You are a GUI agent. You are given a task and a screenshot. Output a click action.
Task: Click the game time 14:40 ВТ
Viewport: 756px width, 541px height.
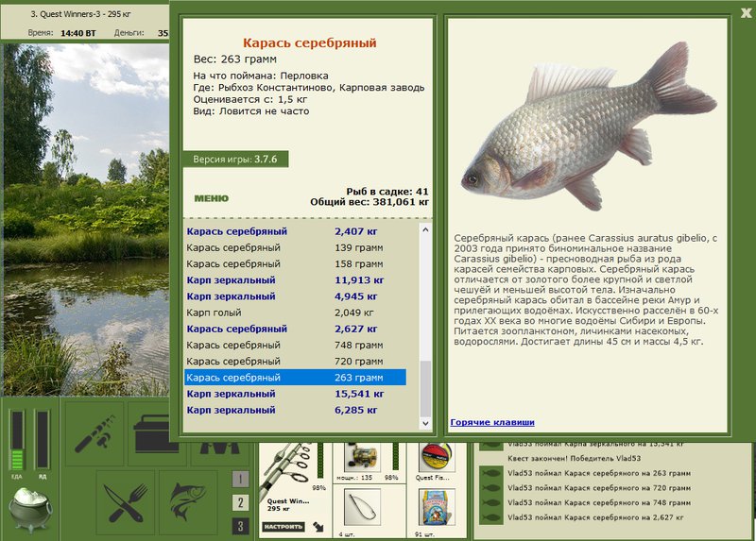click(78, 33)
